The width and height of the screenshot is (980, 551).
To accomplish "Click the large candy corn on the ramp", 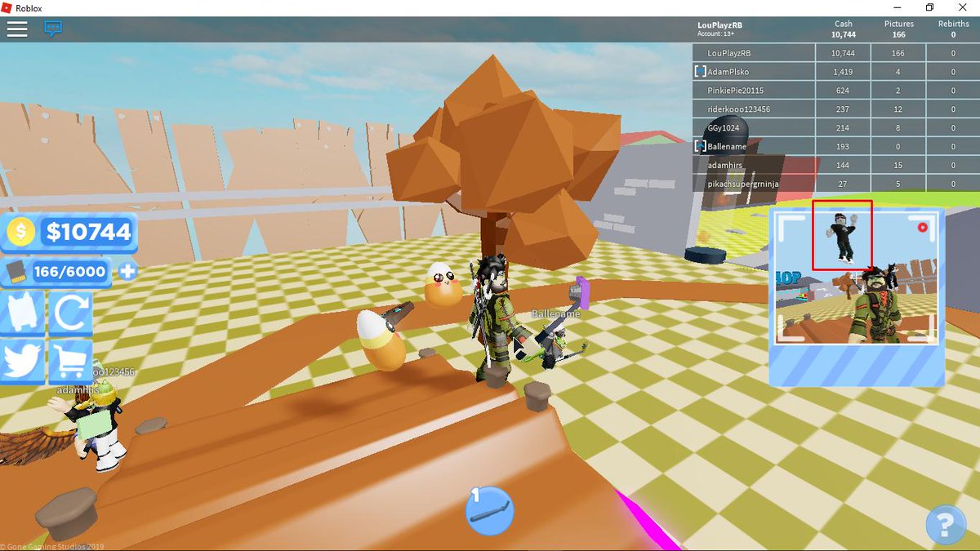I will pos(381,340).
